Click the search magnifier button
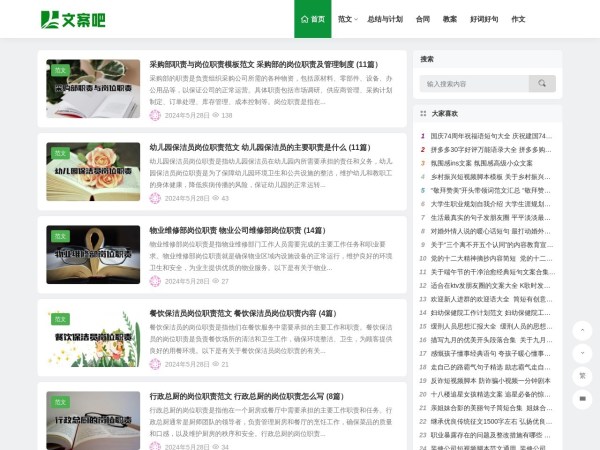Image resolution: width=600 pixels, height=450 pixels. pos(544,84)
